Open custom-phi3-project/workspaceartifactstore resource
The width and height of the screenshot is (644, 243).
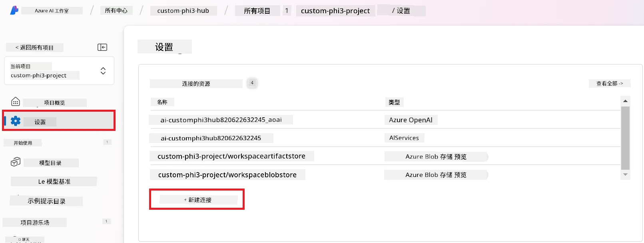tap(231, 156)
